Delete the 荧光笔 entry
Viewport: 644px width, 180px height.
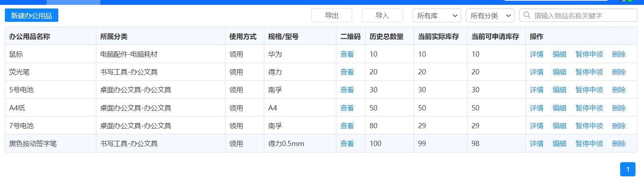(x=618, y=72)
